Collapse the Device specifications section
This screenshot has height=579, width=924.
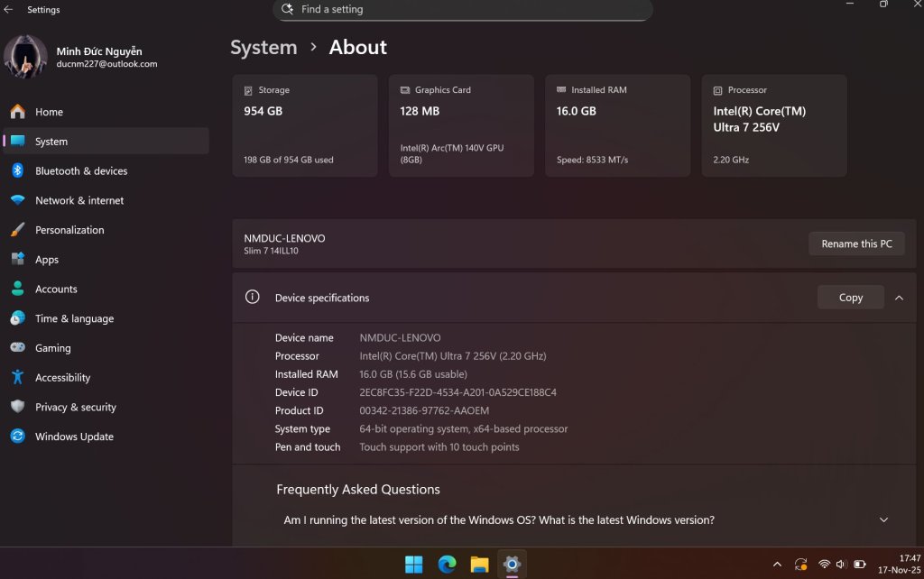(x=899, y=298)
